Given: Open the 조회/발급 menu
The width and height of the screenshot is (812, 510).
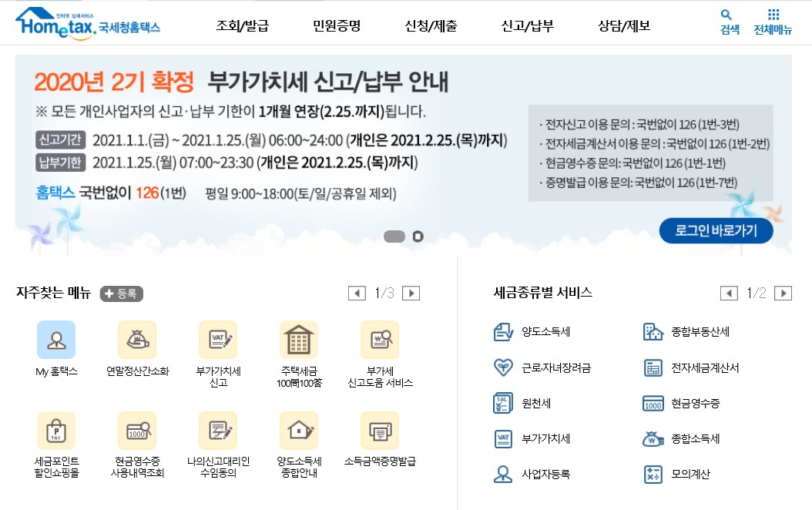Looking at the screenshot, I should tap(243, 25).
